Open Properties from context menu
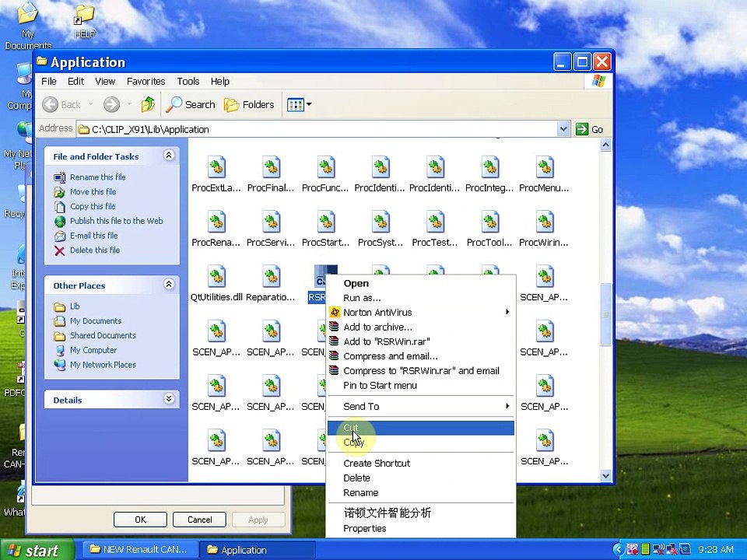Screen dimensions: 747x560 [x=421, y=529]
